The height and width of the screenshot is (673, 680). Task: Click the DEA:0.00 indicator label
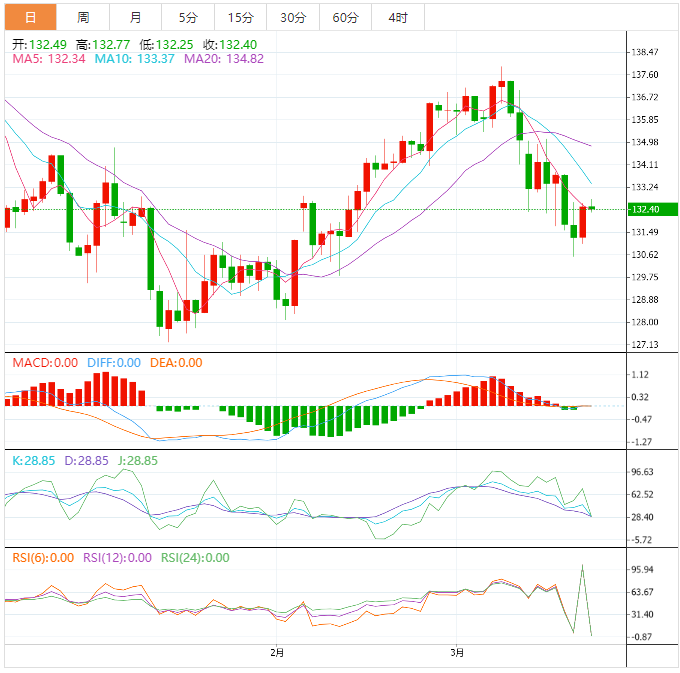176,363
